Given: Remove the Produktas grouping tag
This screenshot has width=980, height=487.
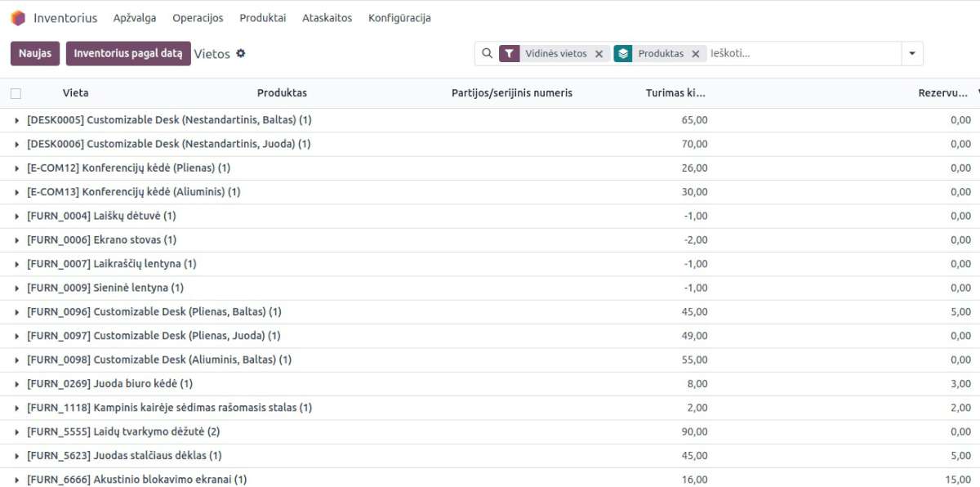Looking at the screenshot, I should pos(695,54).
